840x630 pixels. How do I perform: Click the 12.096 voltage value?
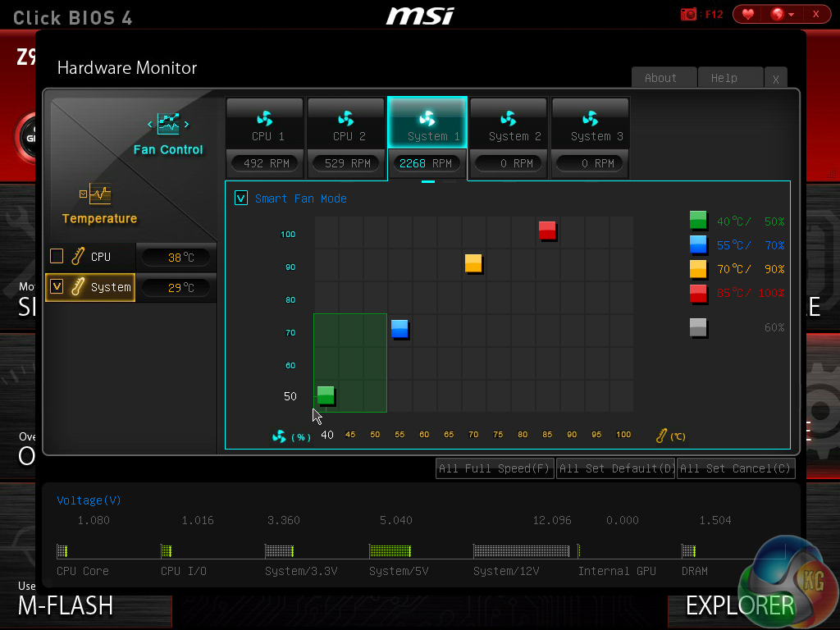click(x=552, y=520)
